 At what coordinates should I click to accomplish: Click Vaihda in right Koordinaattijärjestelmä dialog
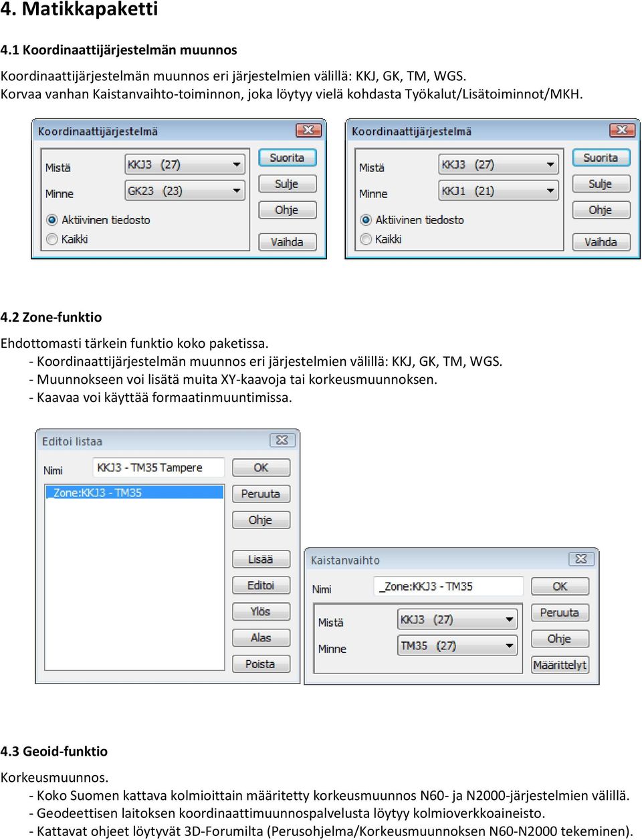click(601, 242)
